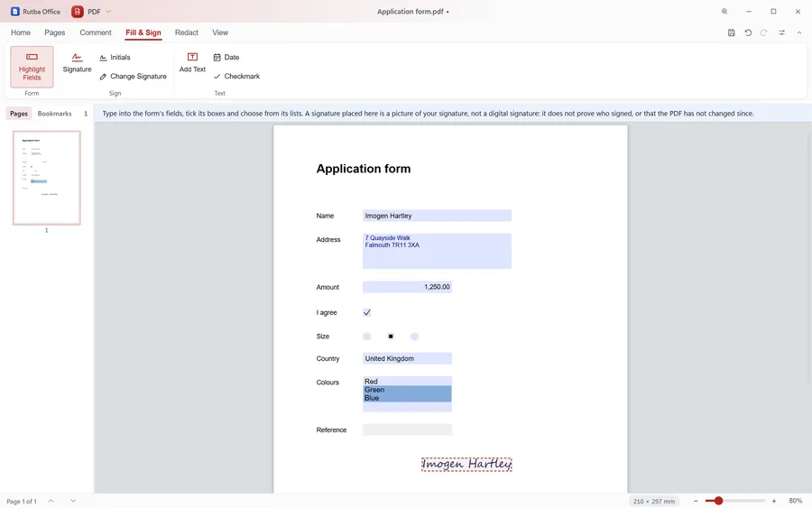
Task: Select the Pages side panel tab
Action: coord(19,114)
